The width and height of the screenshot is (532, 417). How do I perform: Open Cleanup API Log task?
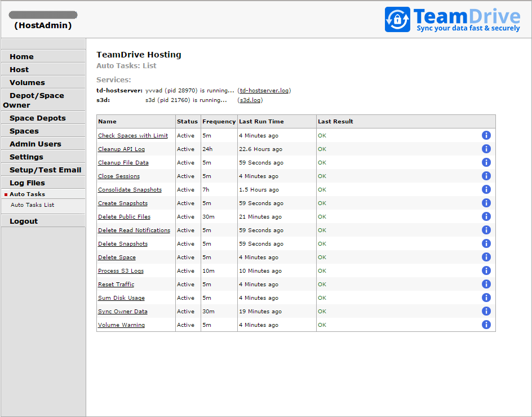point(122,149)
